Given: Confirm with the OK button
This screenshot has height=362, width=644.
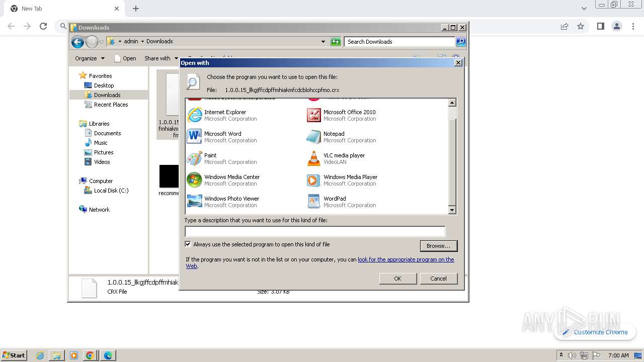Looking at the screenshot, I should point(397,279).
